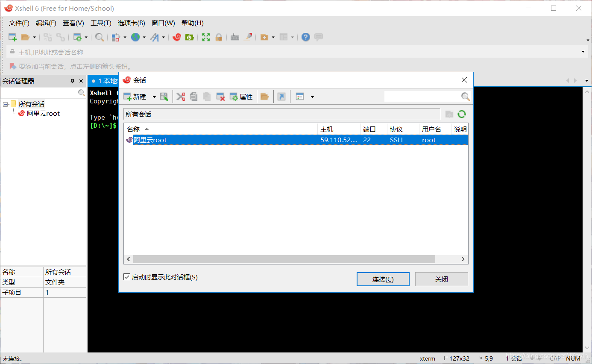Viewport: 592px width, 364px height.
Task: Click the view mode icon in Sessions dialog
Action: point(300,97)
